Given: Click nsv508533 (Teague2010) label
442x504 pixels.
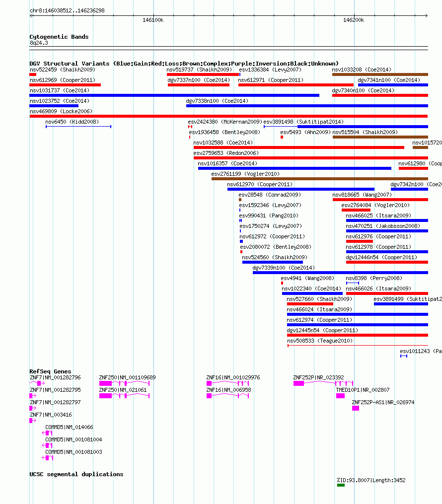Looking at the screenshot, I should pyautogui.click(x=319, y=341).
